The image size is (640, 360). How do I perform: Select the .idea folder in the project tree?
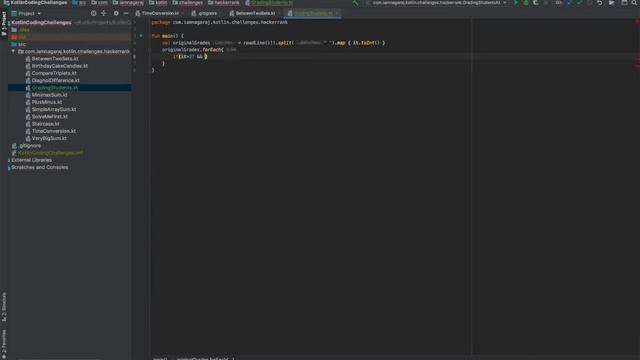tap(24, 30)
